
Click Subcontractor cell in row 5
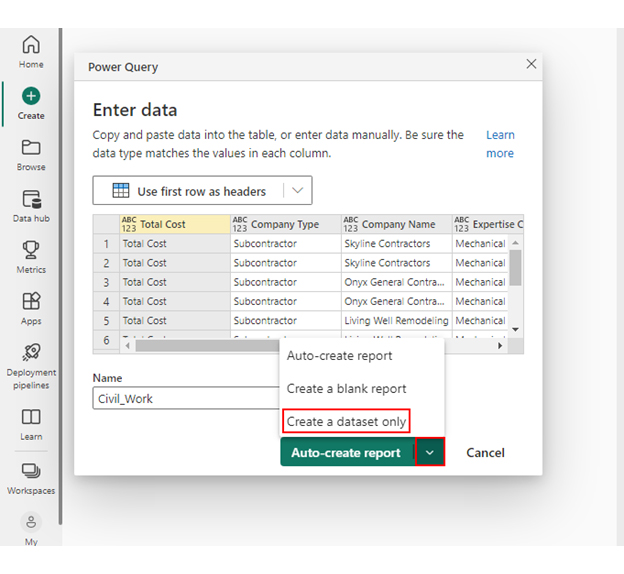click(286, 320)
